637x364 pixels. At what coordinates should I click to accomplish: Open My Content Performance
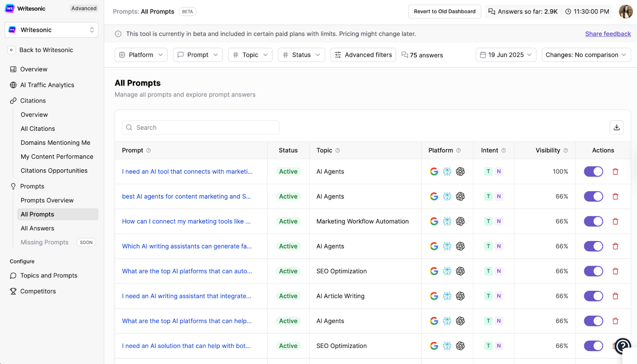[x=57, y=157]
